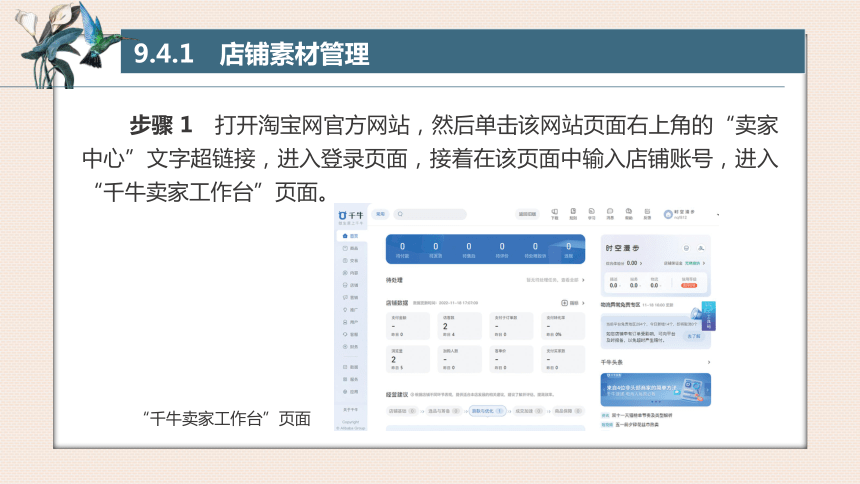Open 首页 in the Qianniu sidebar
860x484 pixels.
click(x=350, y=236)
